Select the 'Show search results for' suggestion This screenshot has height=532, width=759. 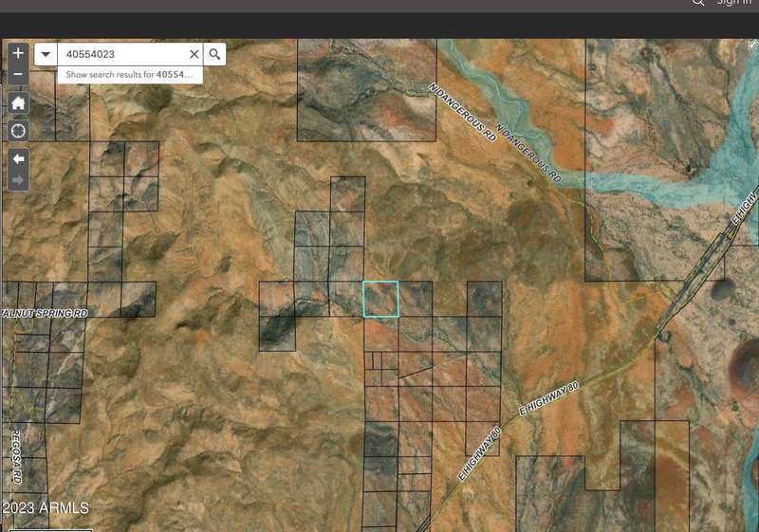tap(129, 74)
